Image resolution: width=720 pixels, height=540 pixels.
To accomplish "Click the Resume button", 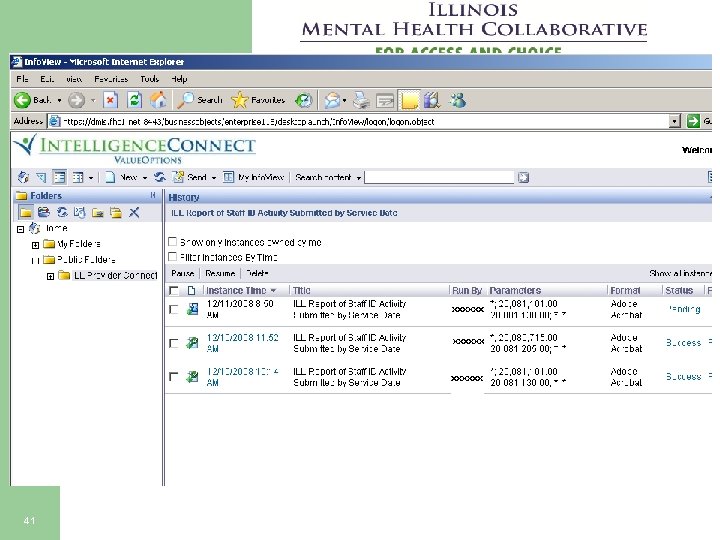I will point(220,273).
